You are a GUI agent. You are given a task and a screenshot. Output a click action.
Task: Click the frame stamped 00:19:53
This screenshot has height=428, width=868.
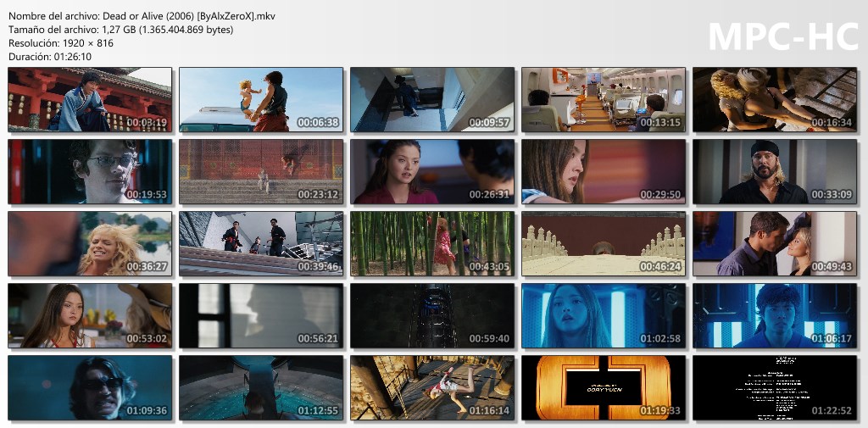point(90,172)
